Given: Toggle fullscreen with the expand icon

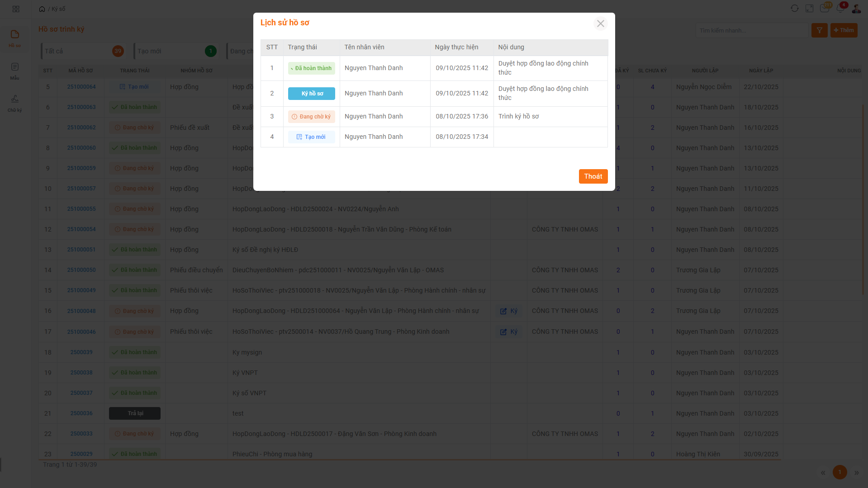Looking at the screenshot, I should (809, 9).
